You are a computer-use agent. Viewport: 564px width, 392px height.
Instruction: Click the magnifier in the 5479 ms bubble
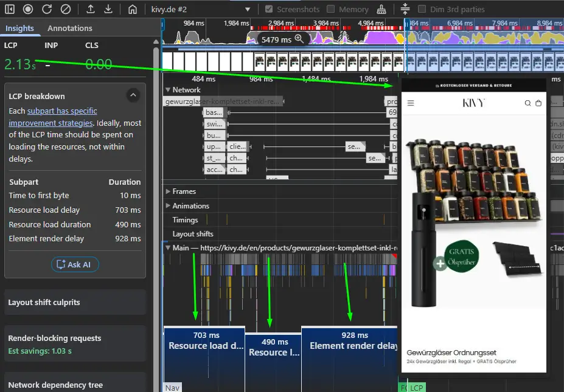299,39
